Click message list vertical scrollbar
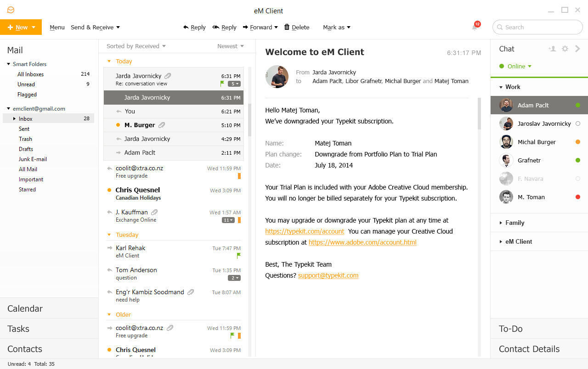This screenshot has width=588, height=369. click(250, 119)
